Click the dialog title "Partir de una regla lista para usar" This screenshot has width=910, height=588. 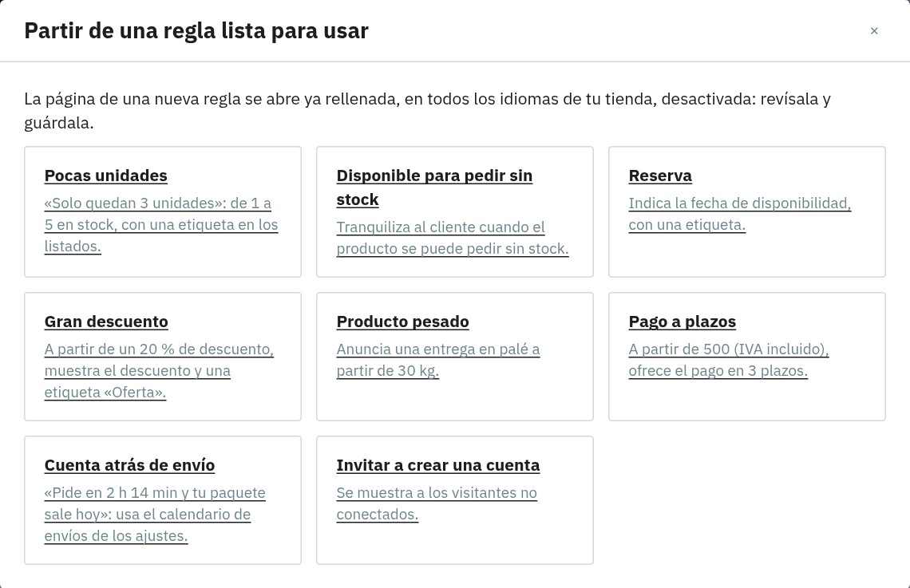click(x=196, y=31)
